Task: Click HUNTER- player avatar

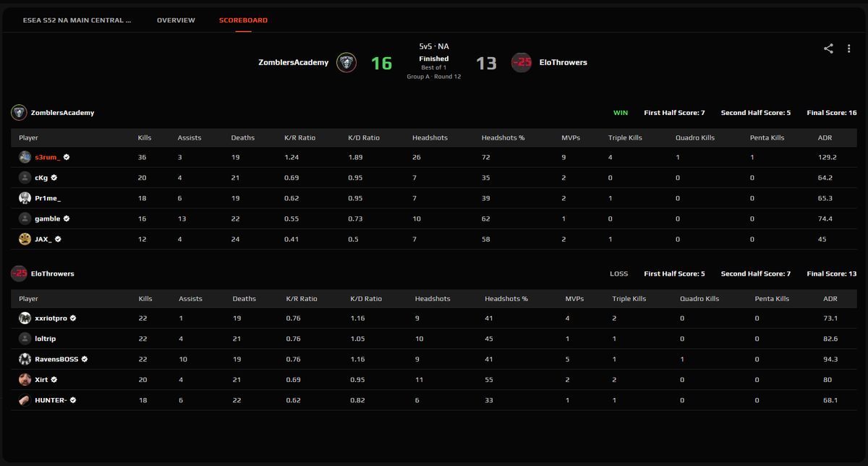Action: pos(25,399)
